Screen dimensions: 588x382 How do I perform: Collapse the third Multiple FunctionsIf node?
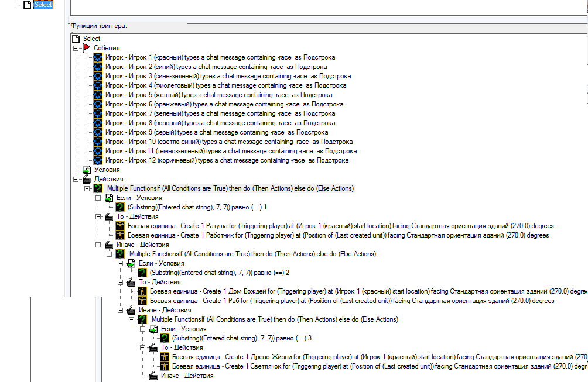coord(132,319)
